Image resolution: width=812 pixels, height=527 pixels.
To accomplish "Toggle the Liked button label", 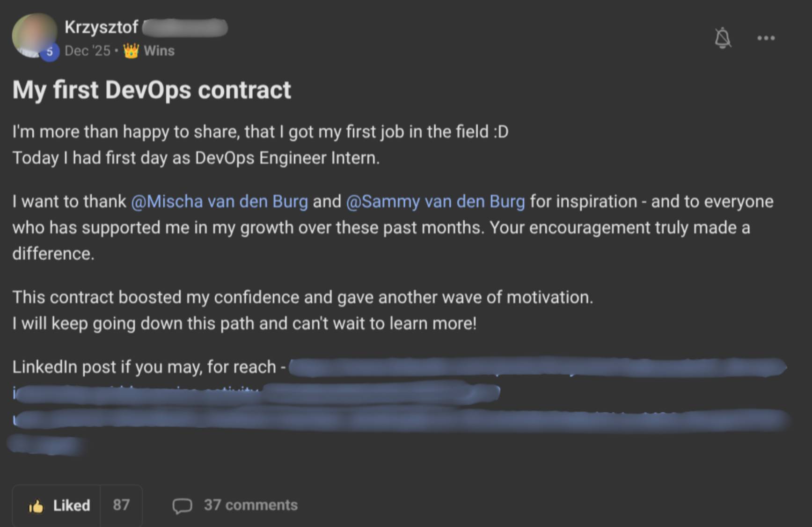I will click(71, 505).
